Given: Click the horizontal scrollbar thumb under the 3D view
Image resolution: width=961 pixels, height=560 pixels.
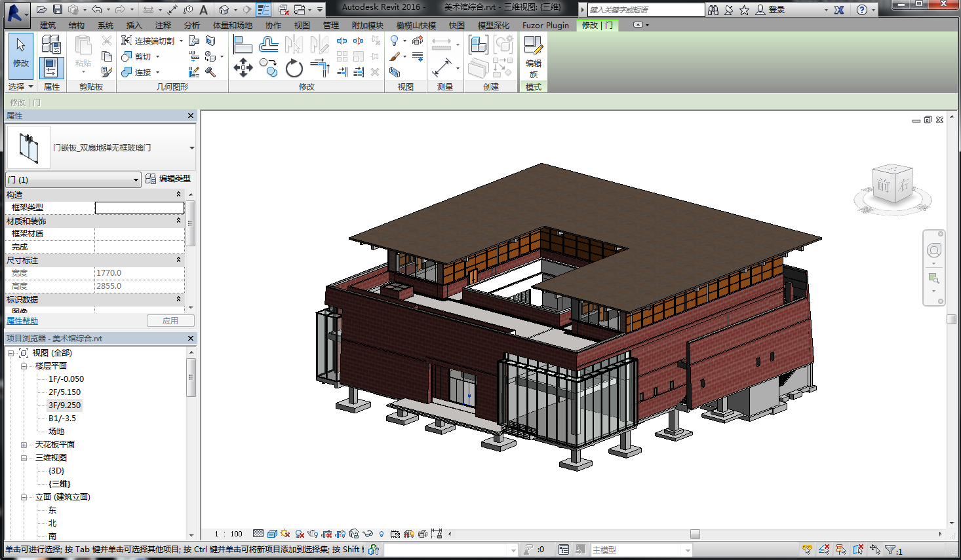Looking at the screenshot, I should (x=695, y=534).
